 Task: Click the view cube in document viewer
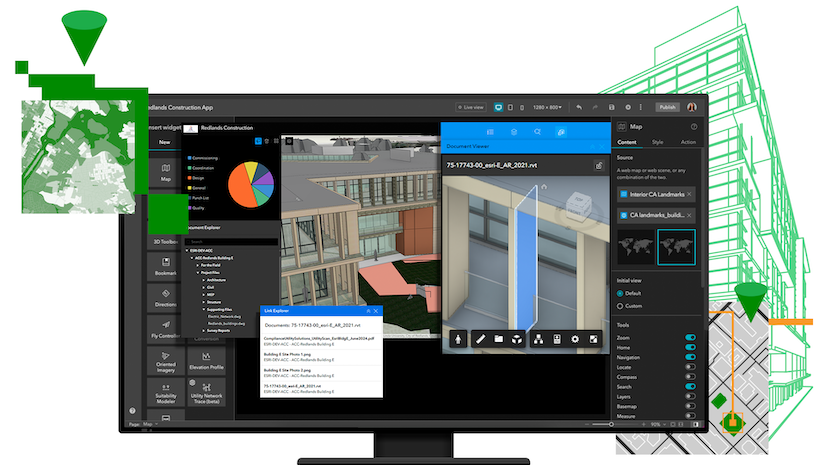point(578,205)
